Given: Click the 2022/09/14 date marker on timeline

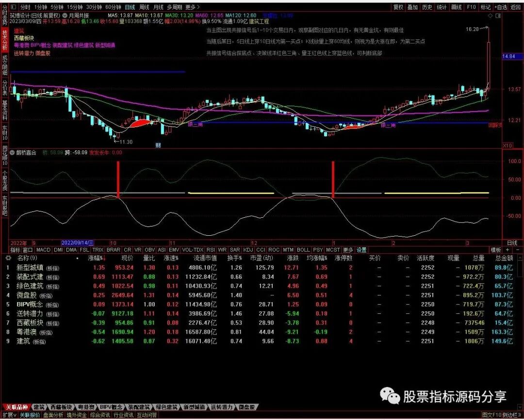Looking at the screenshot, I should [x=78, y=243].
